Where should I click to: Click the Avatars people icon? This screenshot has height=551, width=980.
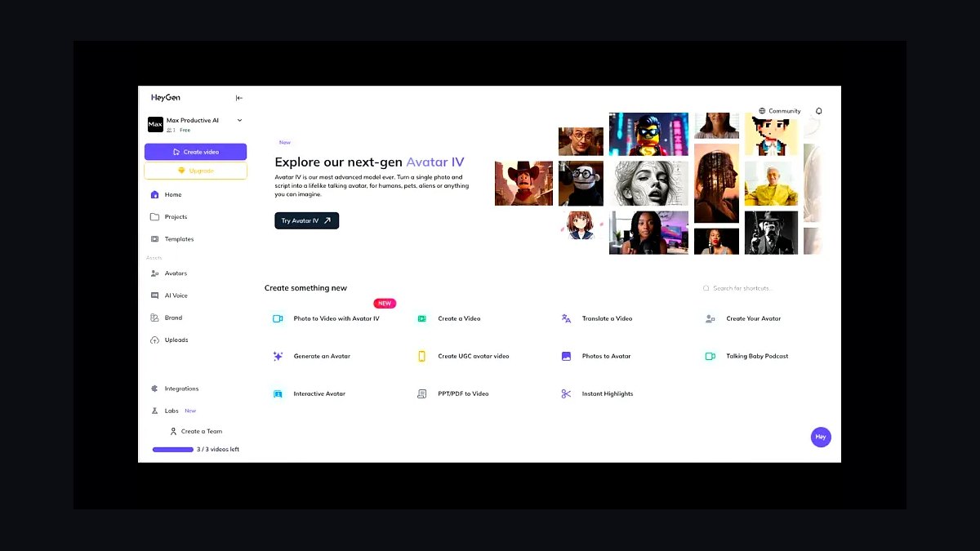pos(155,273)
